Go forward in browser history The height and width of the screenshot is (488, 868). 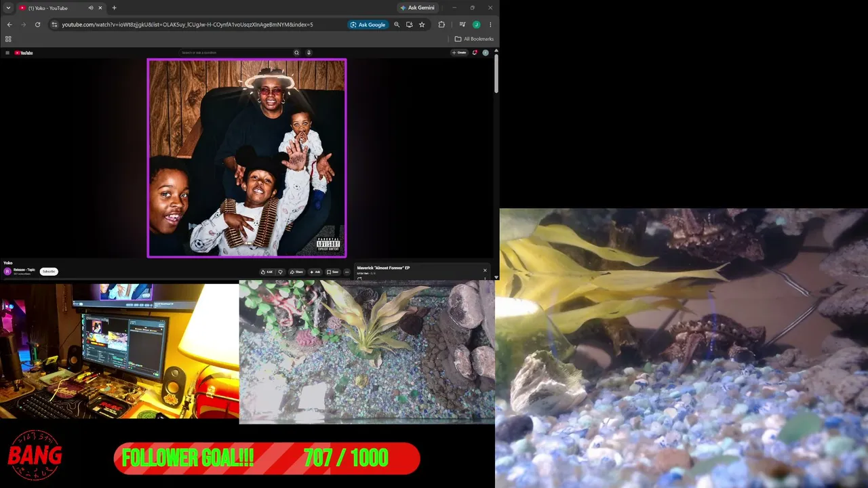pos(23,24)
